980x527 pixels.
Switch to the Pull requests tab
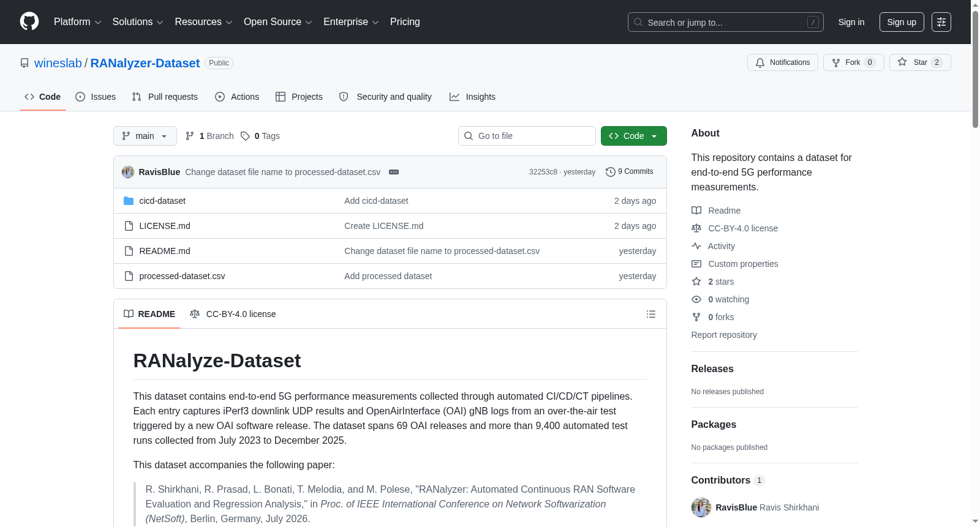[165, 97]
